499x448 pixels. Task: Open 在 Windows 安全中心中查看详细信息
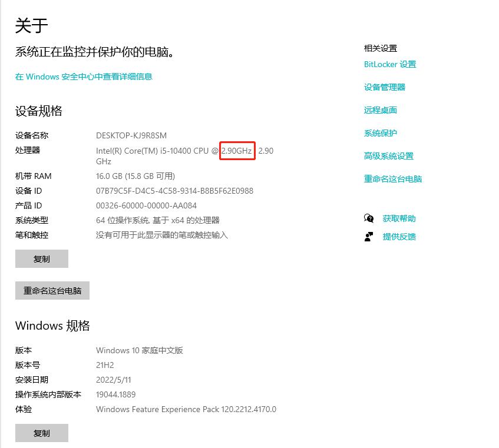click(x=84, y=77)
